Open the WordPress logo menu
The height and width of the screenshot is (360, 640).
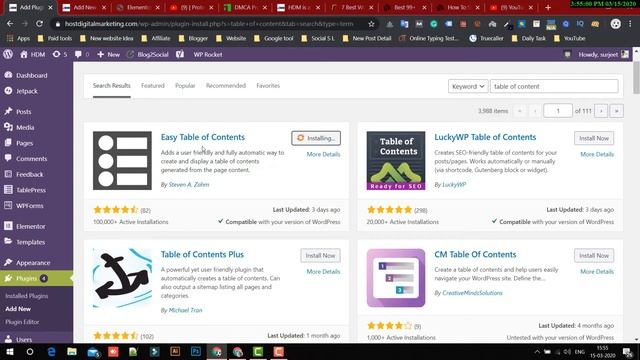click(8, 54)
